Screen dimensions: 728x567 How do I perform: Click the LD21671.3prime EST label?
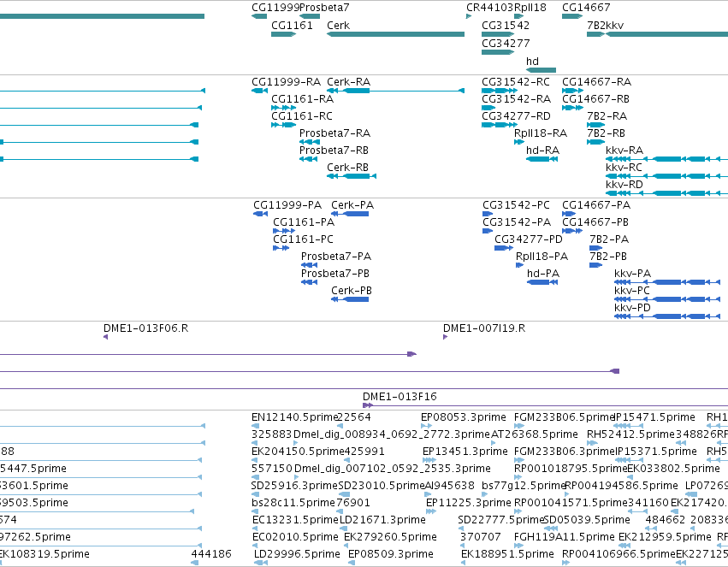(382, 520)
